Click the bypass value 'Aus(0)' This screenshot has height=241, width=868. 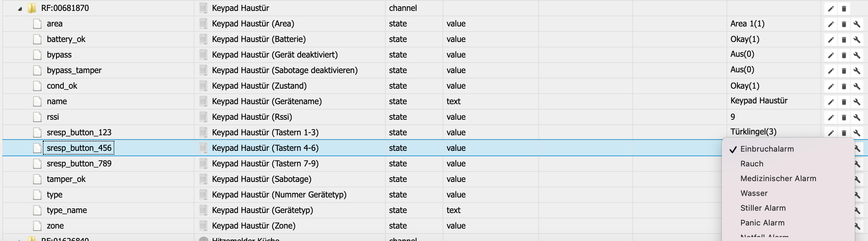[x=742, y=54]
